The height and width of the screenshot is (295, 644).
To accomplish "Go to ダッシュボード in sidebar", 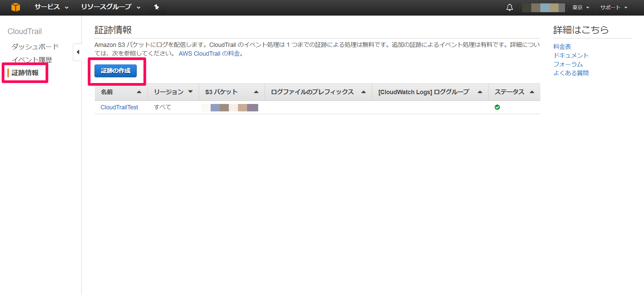I will click(35, 47).
